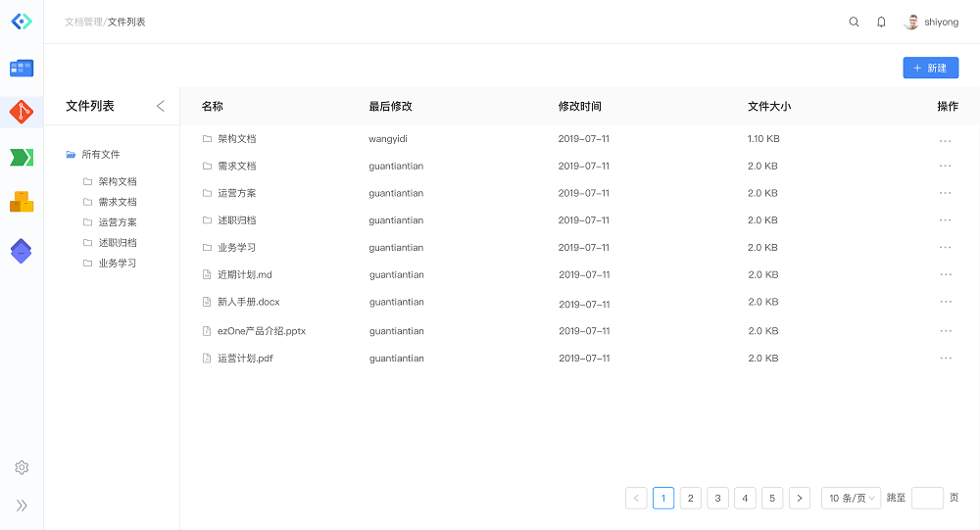Expand the sidebar with double-chevron icon
Viewport: 980px width, 530px height.
pos(22,506)
